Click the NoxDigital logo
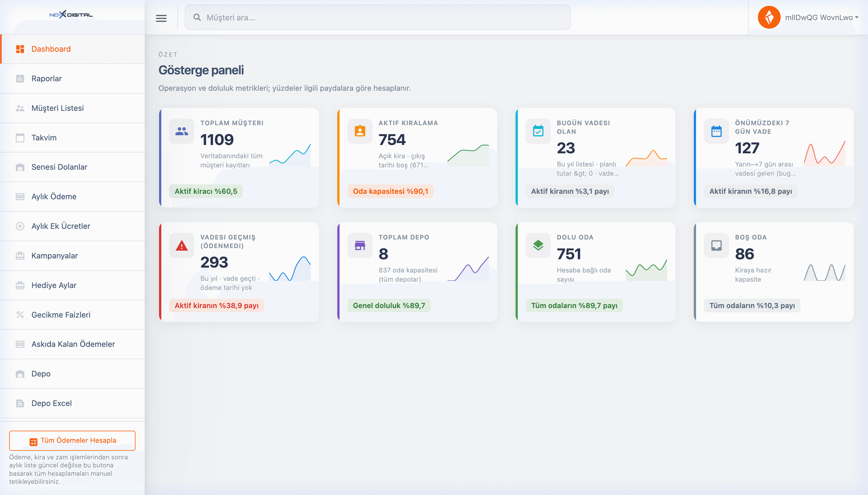Image resolution: width=868 pixels, height=495 pixels. click(x=71, y=15)
